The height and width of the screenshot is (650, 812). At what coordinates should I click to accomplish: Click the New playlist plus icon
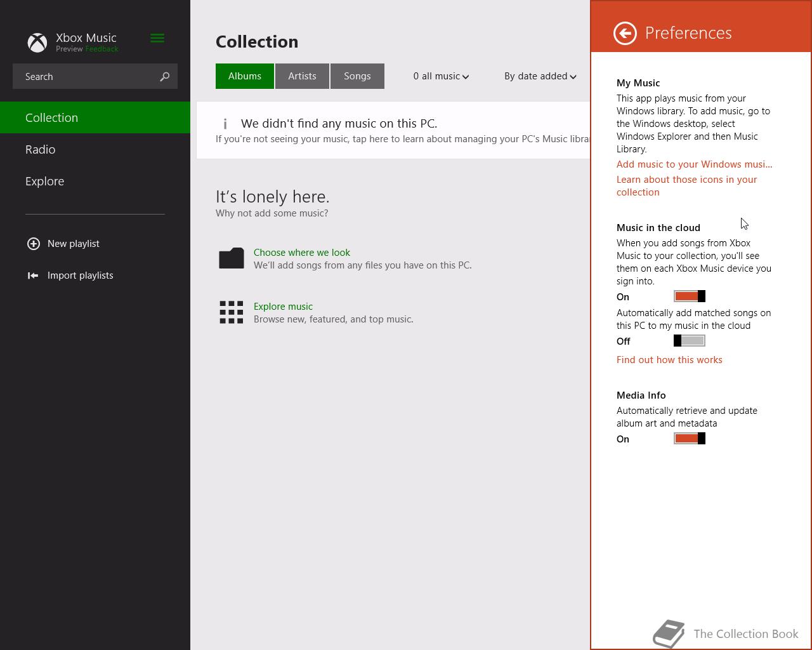click(x=34, y=244)
